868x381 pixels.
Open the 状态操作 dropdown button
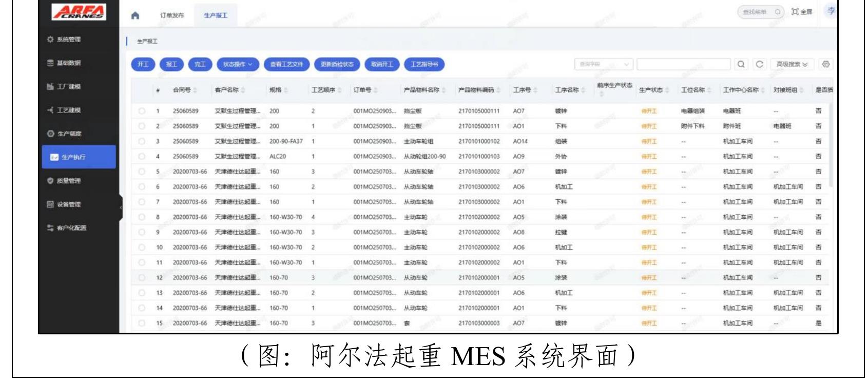(238, 64)
